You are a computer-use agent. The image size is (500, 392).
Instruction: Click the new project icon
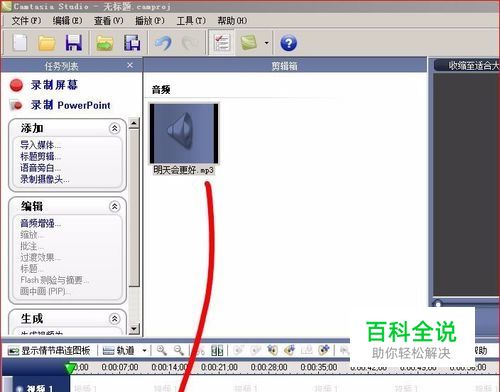pos(20,43)
